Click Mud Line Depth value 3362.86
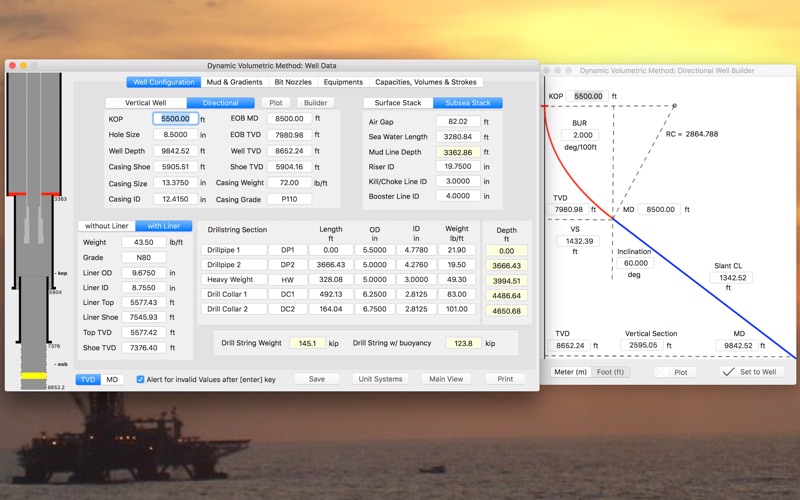The height and width of the screenshot is (500, 800). click(x=458, y=152)
